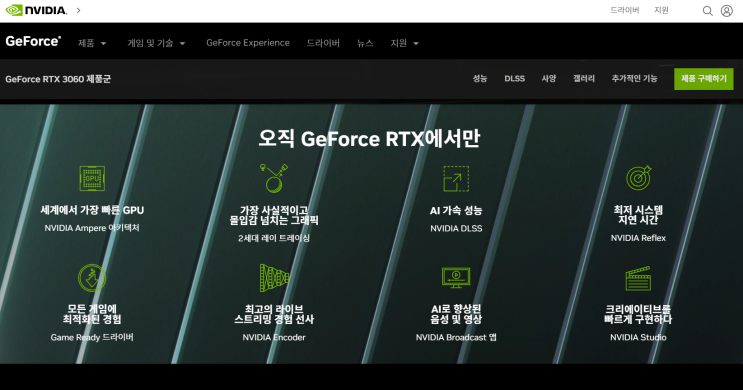Jump to 갤러리 section
The height and width of the screenshot is (390, 743).
pos(584,79)
